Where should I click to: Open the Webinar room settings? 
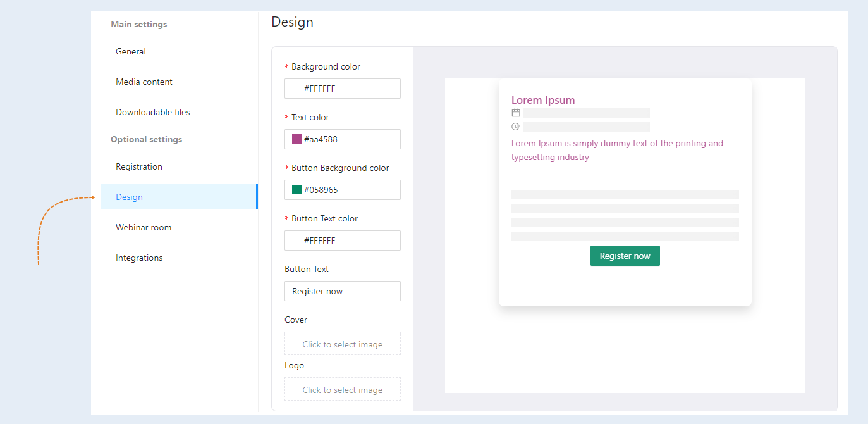tap(179, 228)
